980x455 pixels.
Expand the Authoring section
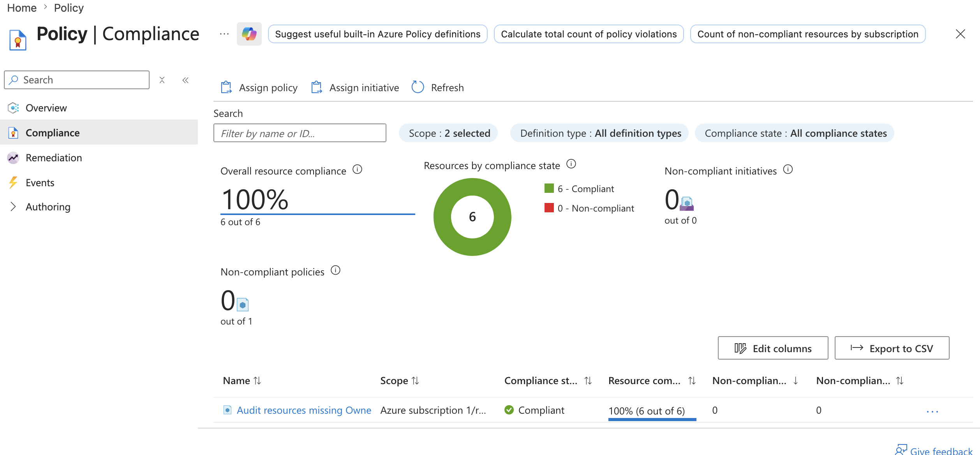(x=13, y=206)
